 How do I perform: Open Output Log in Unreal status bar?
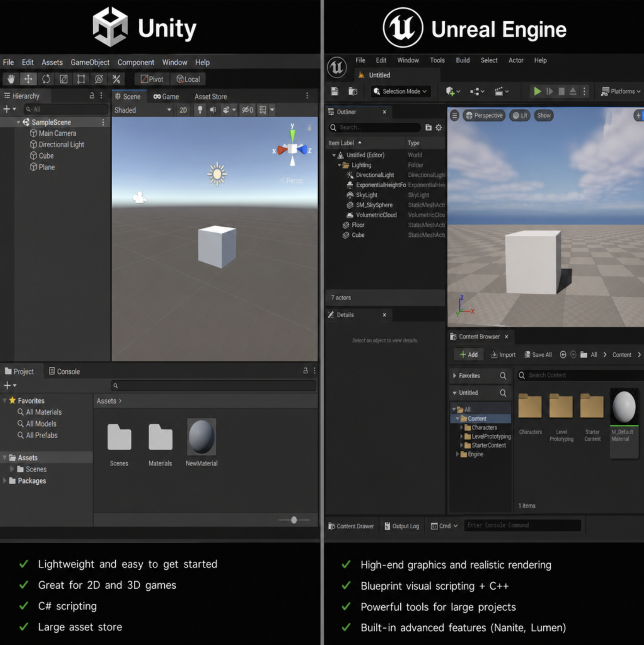(x=402, y=526)
